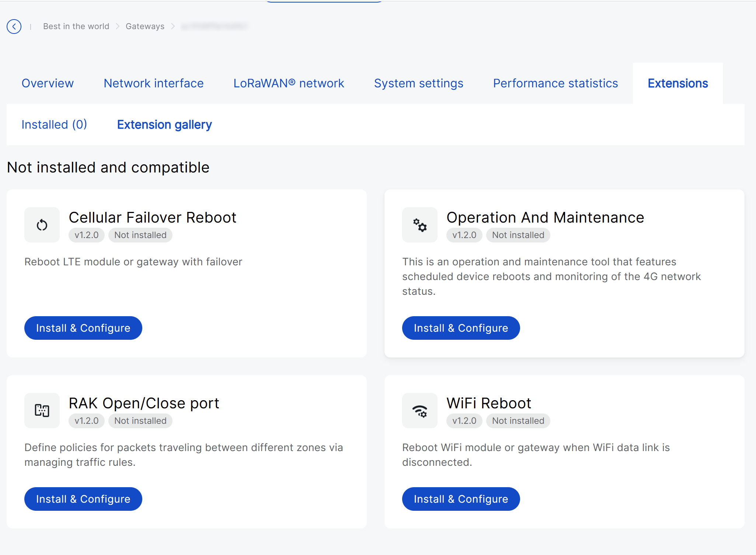Screen dimensions: 756x555
Task: Go to the System settings tab
Action: coord(419,83)
